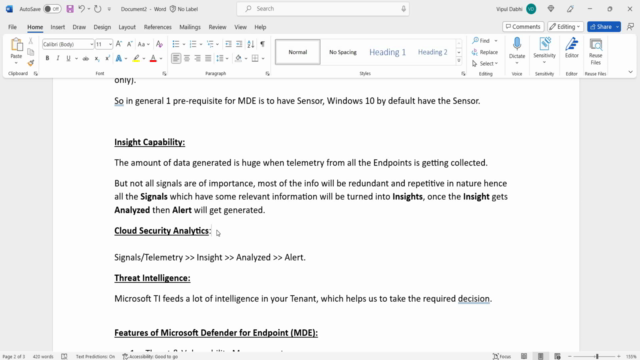Adjust the zoom slider handle
The image size is (640, 360).
597,356
